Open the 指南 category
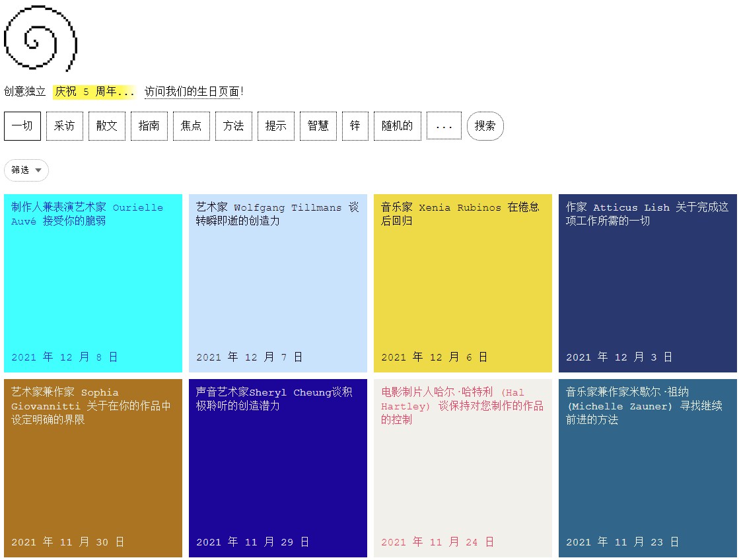 pos(149,126)
